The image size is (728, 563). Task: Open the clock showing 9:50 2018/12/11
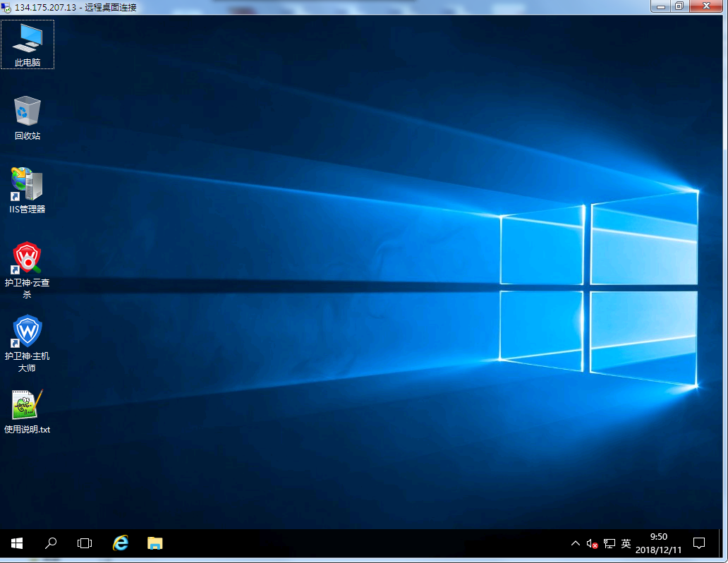click(658, 543)
